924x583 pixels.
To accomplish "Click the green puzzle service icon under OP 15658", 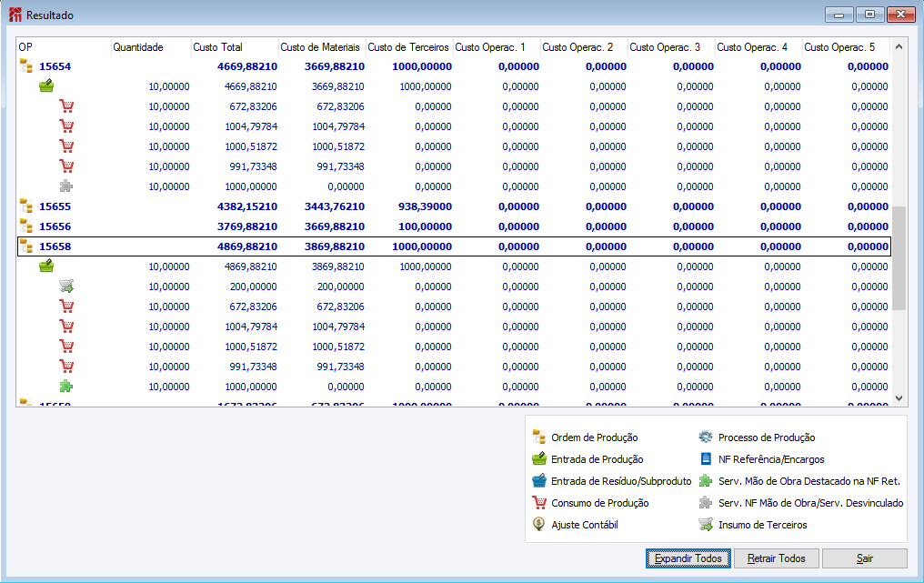I will 66,387.
